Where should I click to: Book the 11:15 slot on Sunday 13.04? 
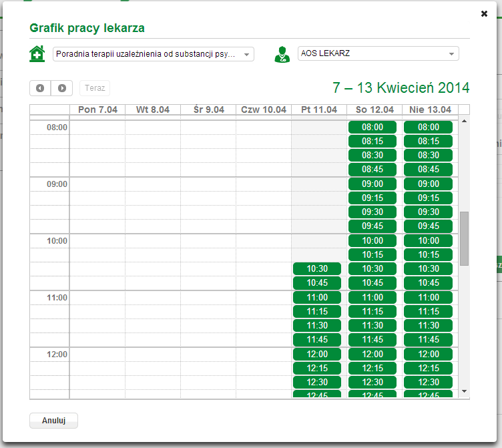(428, 312)
